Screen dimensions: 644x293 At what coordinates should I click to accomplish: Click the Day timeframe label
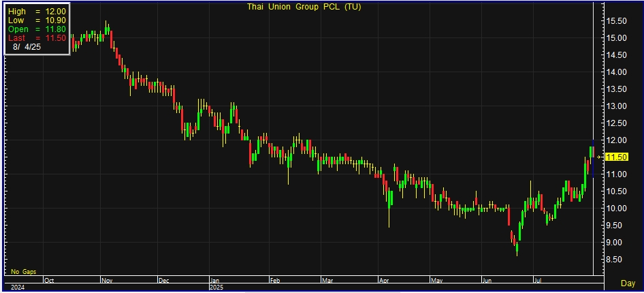click(628, 283)
